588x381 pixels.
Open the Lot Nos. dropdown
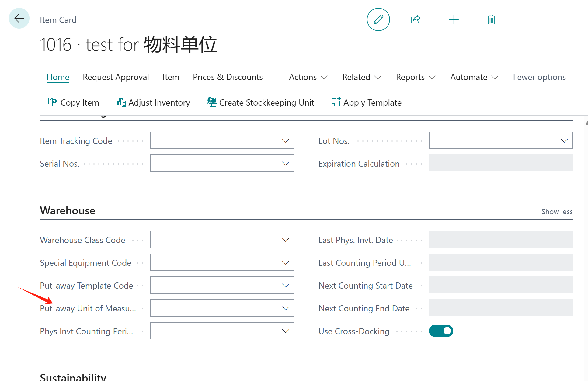(x=564, y=140)
